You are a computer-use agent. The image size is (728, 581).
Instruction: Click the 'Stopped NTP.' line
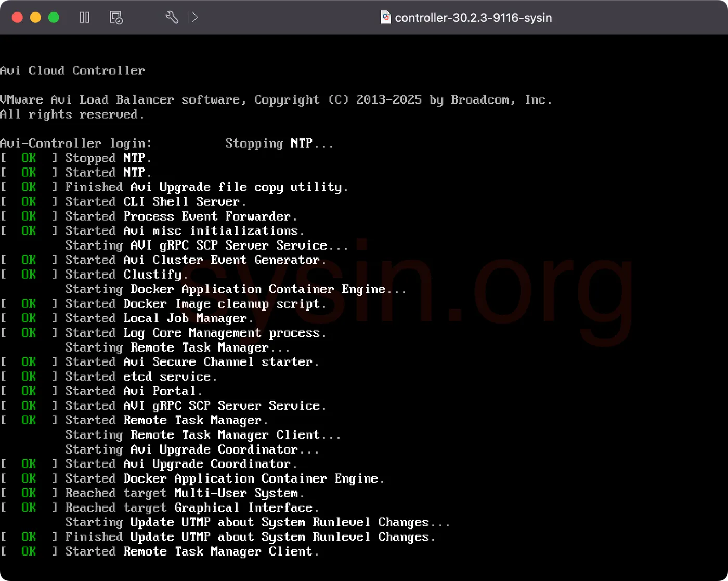coord(108,158)
